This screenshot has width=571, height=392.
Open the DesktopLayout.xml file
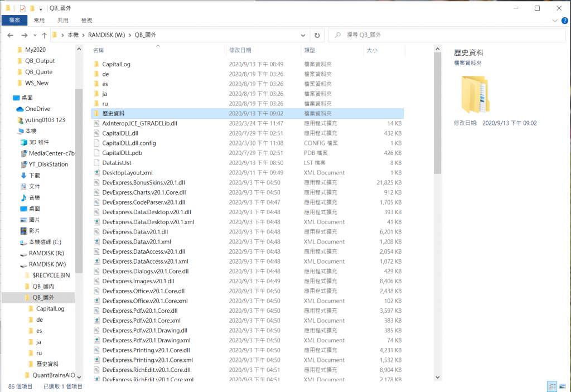coord(127,173)
